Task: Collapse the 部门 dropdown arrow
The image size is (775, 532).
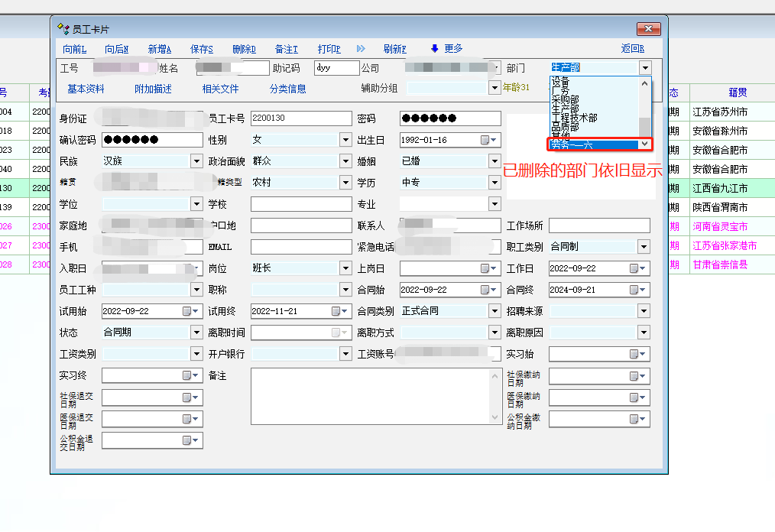Action: click(x=645, y=68)
